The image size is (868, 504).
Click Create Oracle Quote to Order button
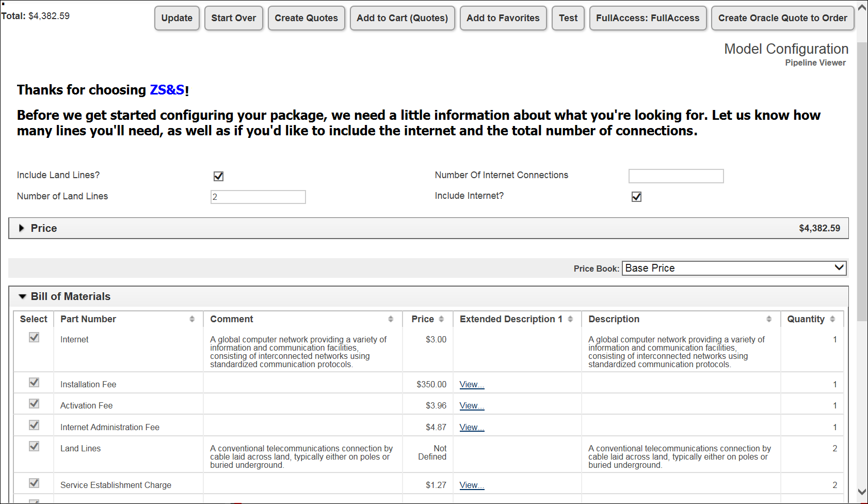[x=783, y=18]
